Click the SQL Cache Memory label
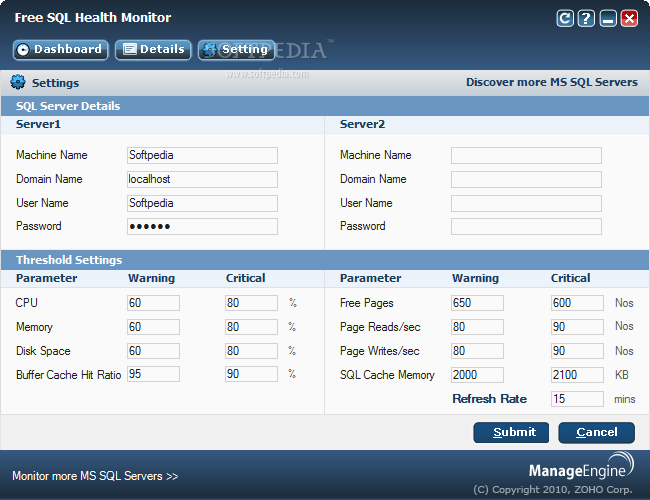Viewport: 650px width, 500px height. [x=387, y=375]
